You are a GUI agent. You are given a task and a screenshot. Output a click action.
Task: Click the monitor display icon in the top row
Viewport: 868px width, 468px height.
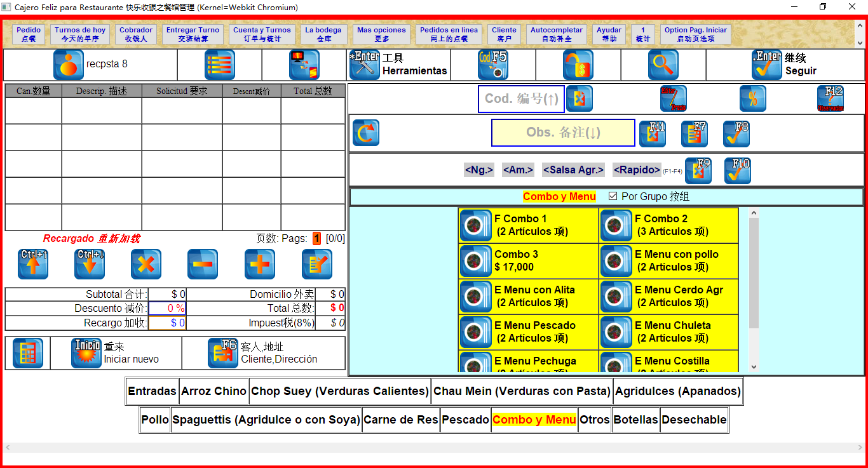coord(304,65)
